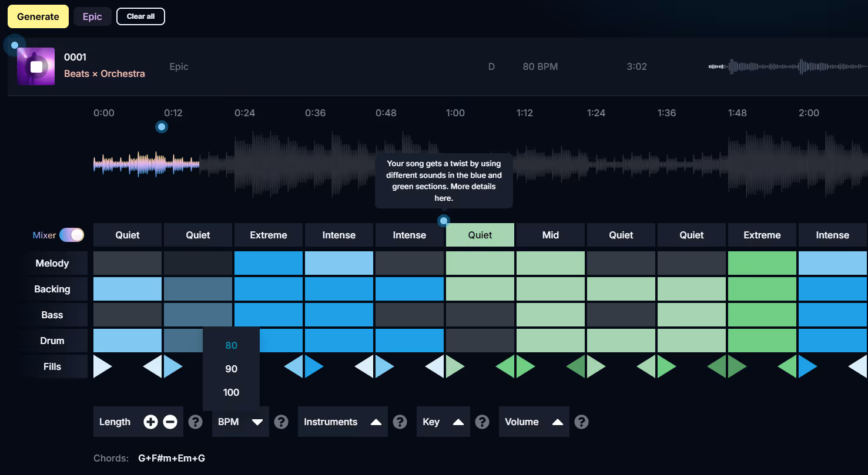The width and height of the screenshot is (868, 475).
Task: Click fill-out triangle ending the highlighted green Quiet section
Action: (505, 366)
